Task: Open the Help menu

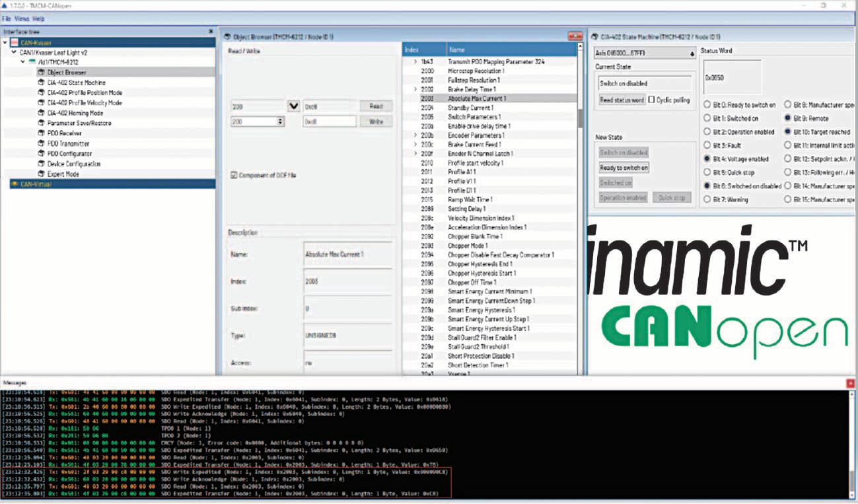Action: pyautogui.click(x=38, y=19)
